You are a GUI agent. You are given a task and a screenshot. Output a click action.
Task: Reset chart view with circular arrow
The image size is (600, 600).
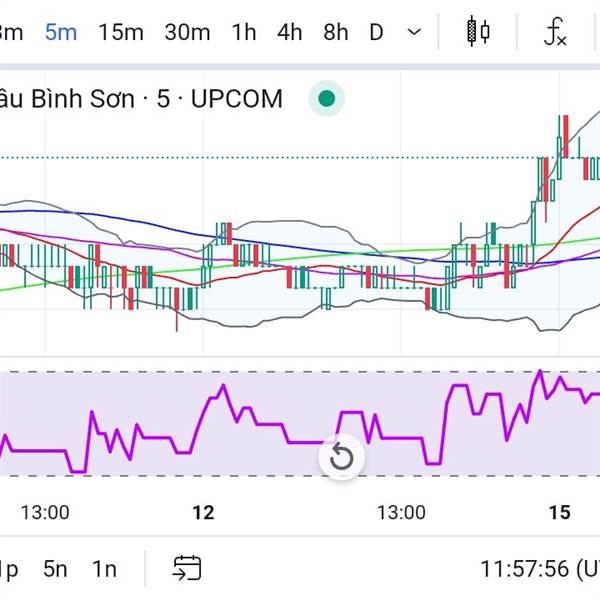[x=342, y=457]
